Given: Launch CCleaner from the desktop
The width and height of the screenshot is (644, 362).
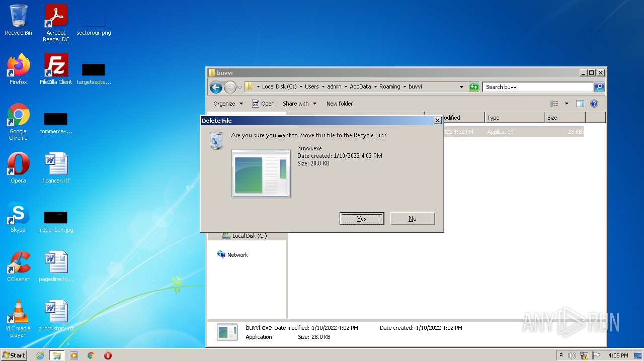Looking at the screenshot, I should click(x=18, y=266).
